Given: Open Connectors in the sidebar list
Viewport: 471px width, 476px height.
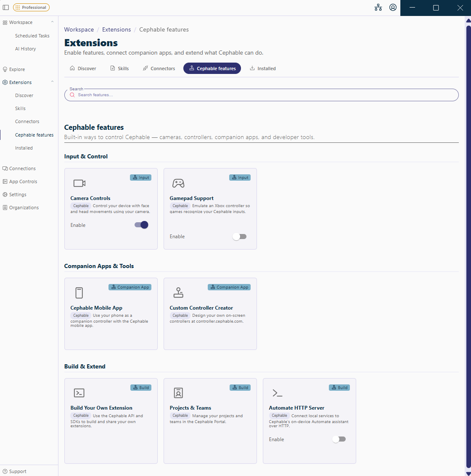Looking at the screenshot, I should click(27, 122).
